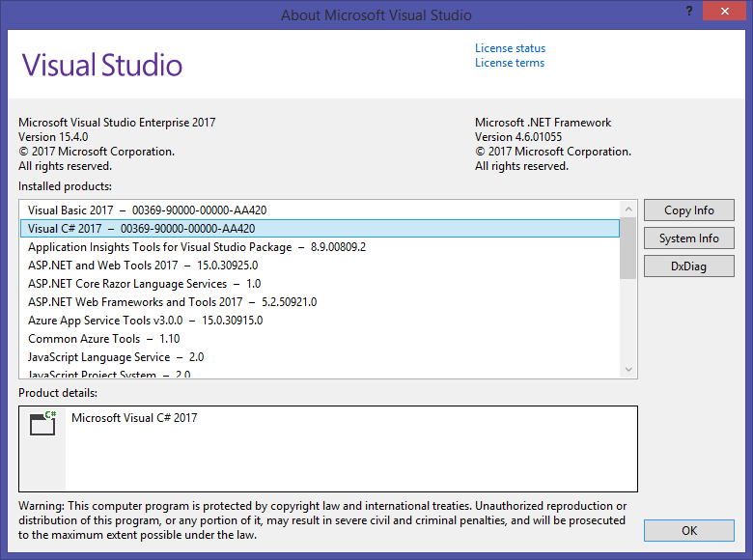
Task: Click the help question mark icon
Action: pyautogui.click(x=689, y=11)
